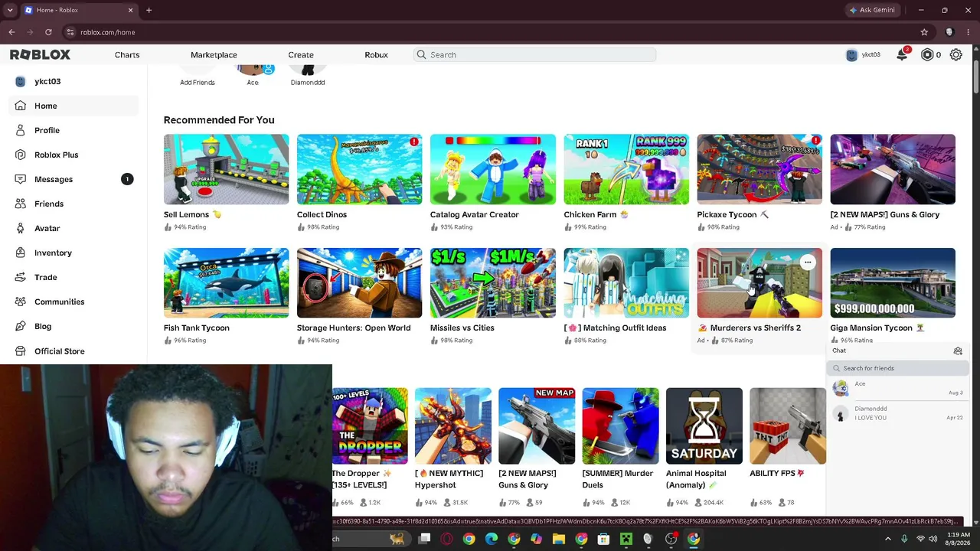
Task: Open the Murder Duels game thumbnail
Action: [620, 425]
